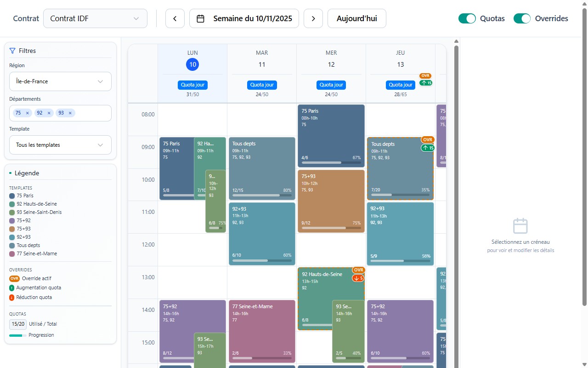588x368 pixels.
Task: Open the Contrat IDF dropdown
Action: pyautogui.click(x=95, y=18)
